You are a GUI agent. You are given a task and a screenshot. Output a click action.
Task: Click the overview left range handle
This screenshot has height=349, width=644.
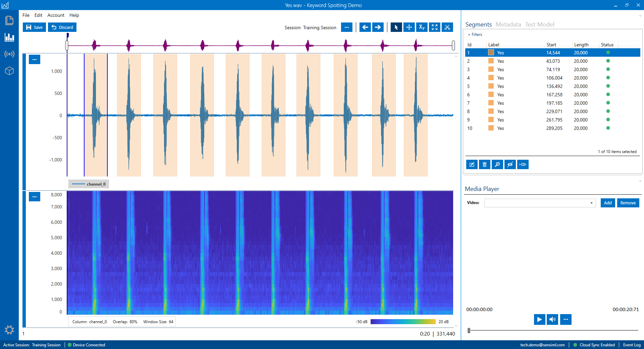(x=67, y=45)
